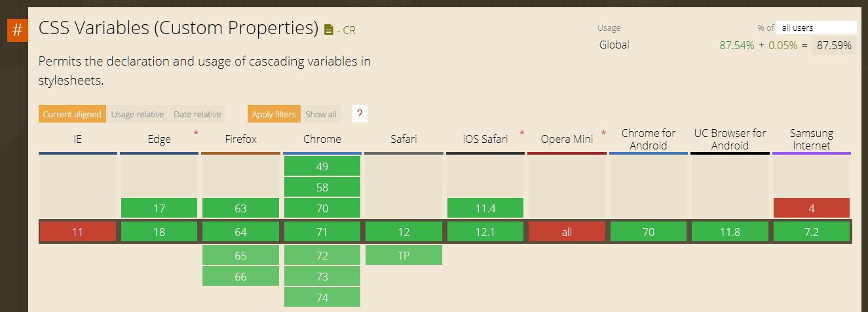
Task: Click the Opera Mini red asterisk note
Action: click(x=603, y=133)
